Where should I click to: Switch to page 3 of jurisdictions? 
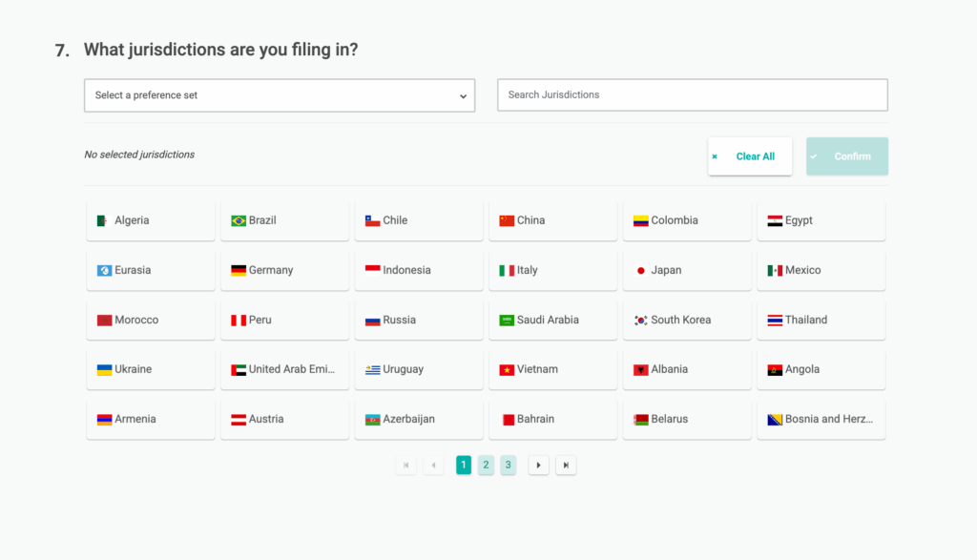[508, 465]
